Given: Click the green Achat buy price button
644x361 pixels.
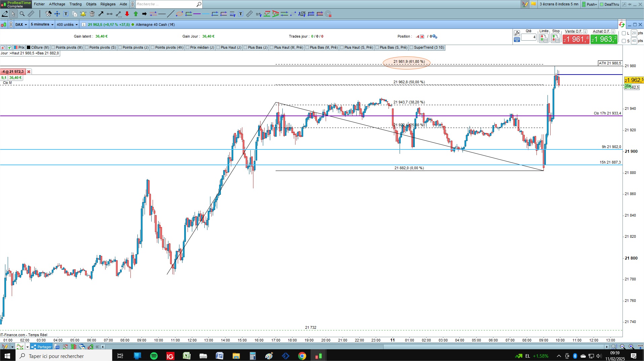Looking at the screenshot, I should (604, 39).
